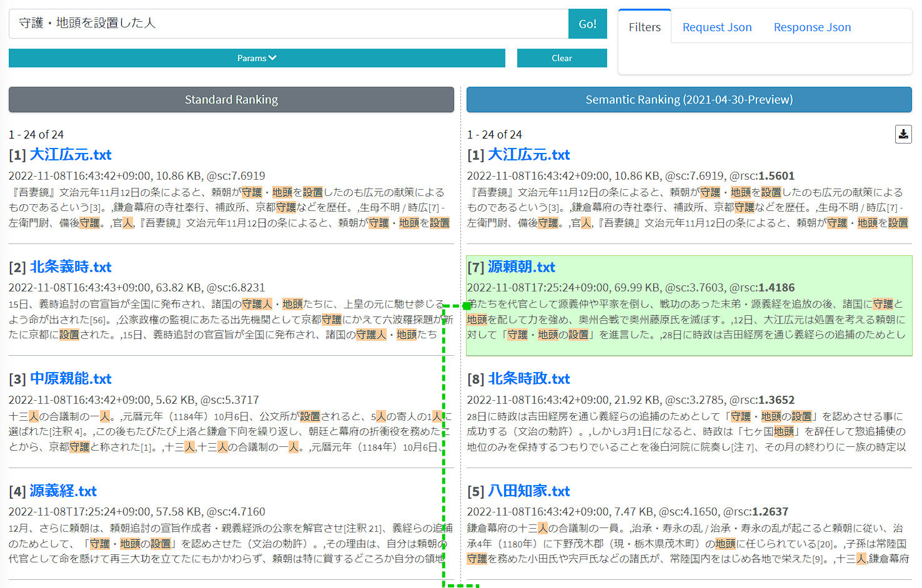Click the snippet text under 北条時政.txt
Screen dimensions: 922x588
pos(687,431)
